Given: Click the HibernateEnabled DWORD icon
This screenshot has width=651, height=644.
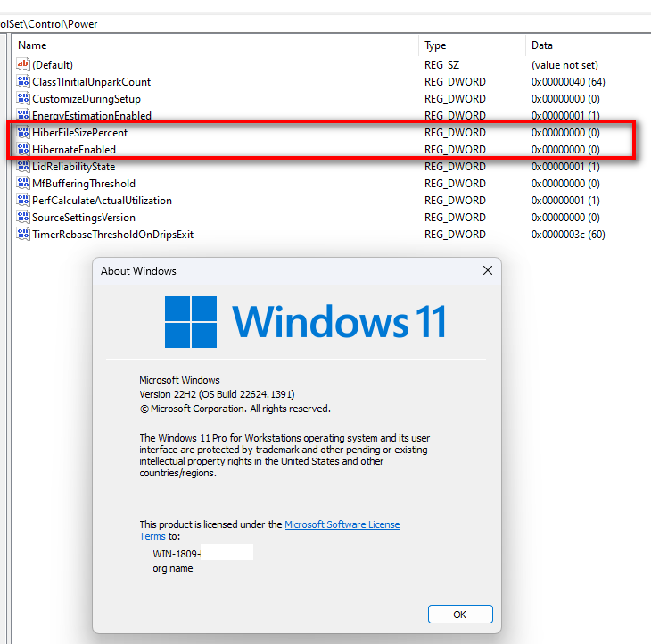Looking at the screenshot, I should pos(23,150).
